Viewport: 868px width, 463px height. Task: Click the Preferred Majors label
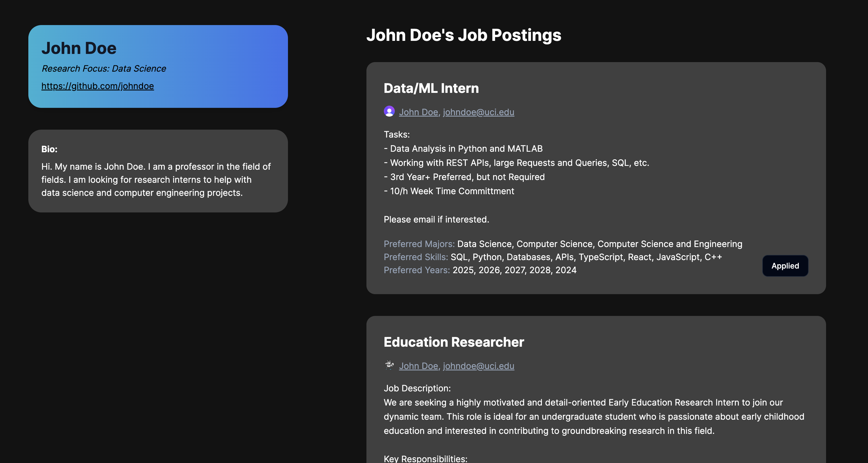click(419, 244)
